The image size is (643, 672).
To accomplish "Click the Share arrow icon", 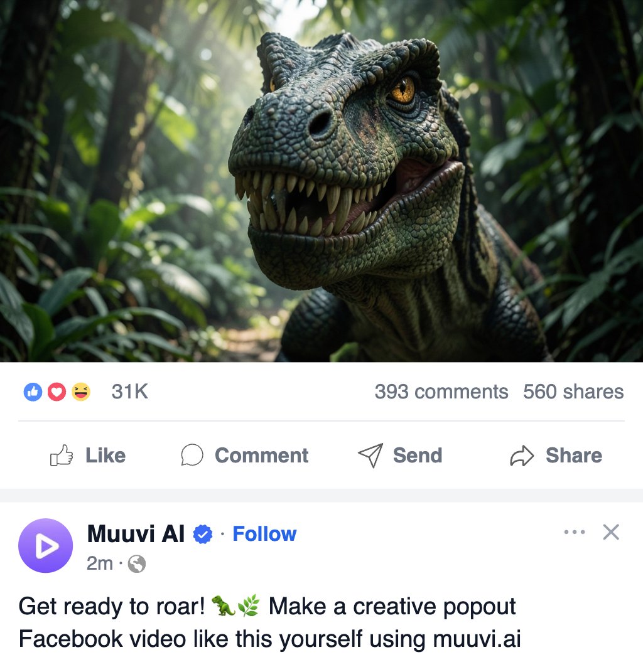I will [522, 456].
